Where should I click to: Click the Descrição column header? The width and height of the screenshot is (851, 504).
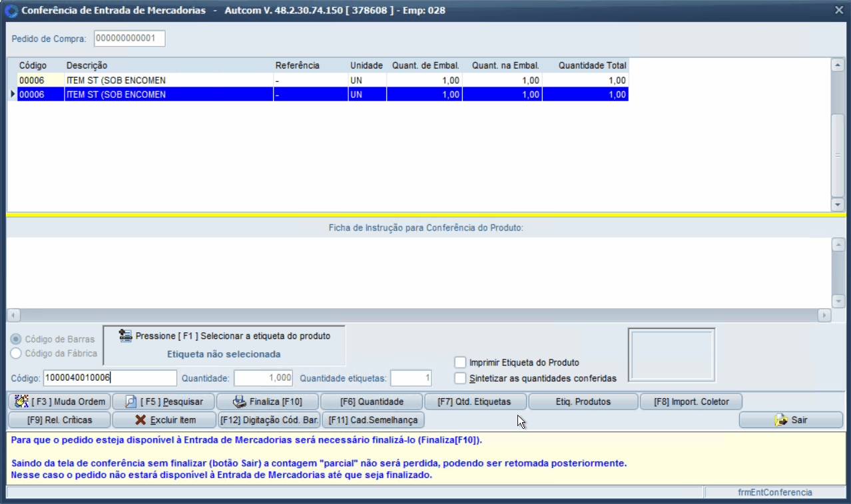click(168, 65)
